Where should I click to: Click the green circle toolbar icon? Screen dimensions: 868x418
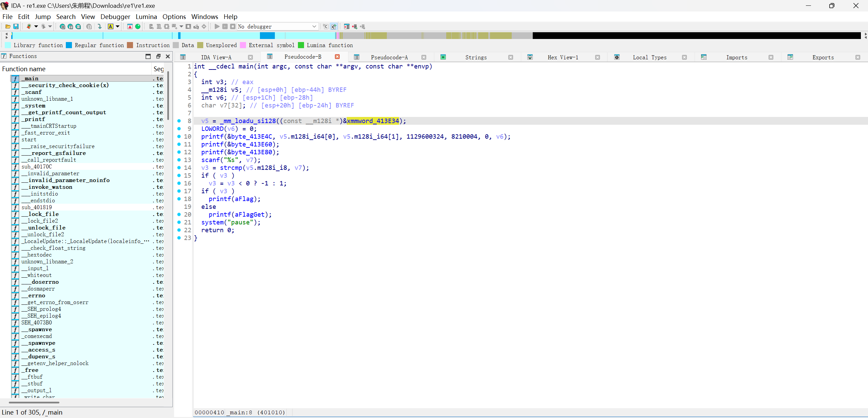(x=138, y=26)
